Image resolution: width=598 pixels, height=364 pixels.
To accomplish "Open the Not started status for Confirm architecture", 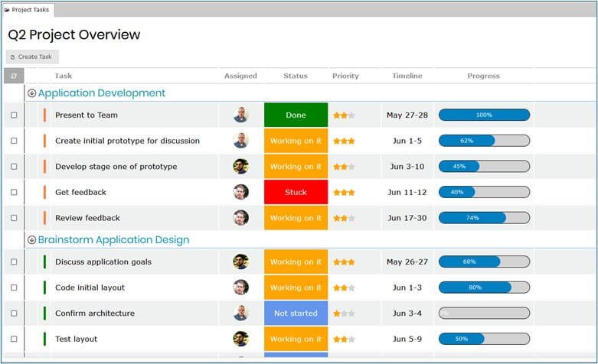I will click(296, 314).
